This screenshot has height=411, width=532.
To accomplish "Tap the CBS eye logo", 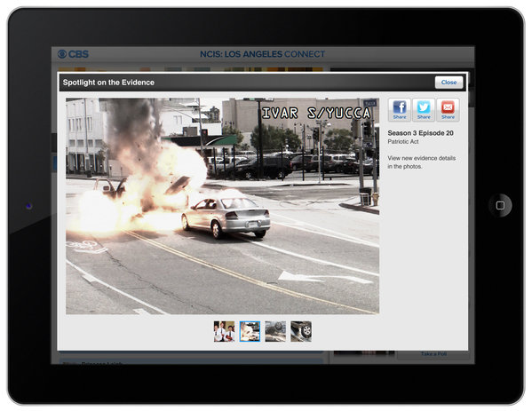I will [x=62, y=54].
